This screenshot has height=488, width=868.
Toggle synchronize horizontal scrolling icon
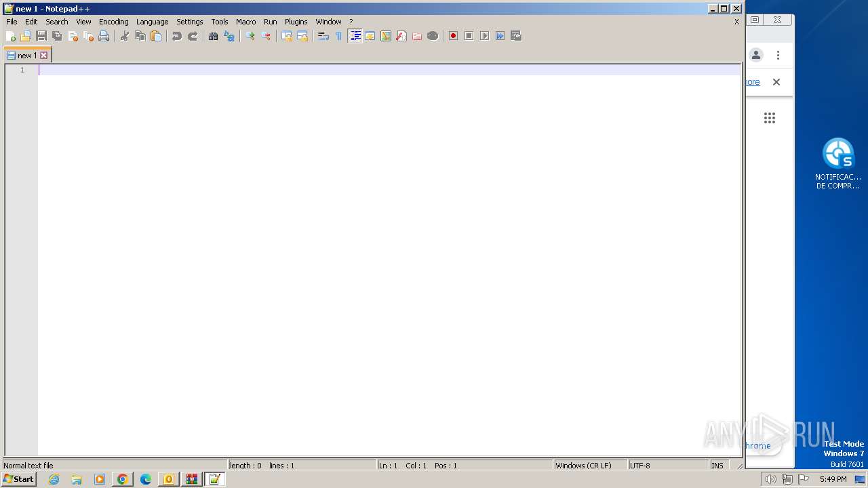[302, 36]
